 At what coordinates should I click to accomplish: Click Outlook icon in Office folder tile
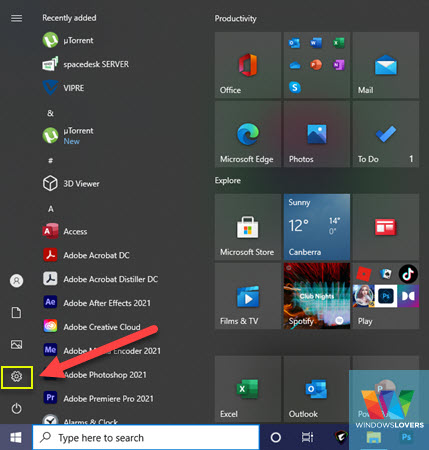click(294, 43)
